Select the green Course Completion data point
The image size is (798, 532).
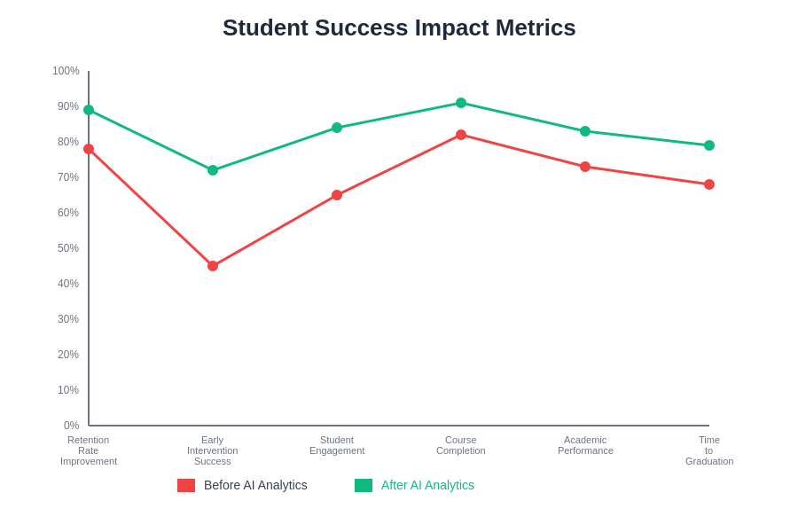pos(461,103)
